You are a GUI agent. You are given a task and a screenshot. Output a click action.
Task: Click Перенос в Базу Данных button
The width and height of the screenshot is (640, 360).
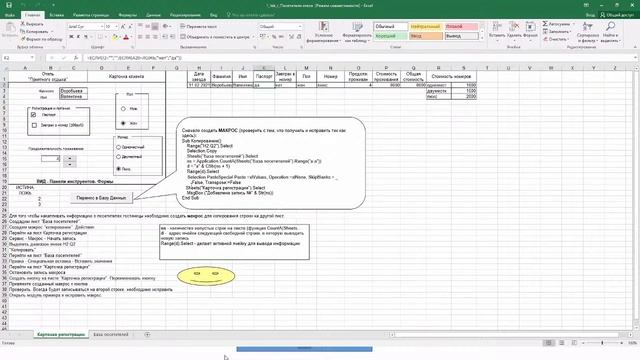tap(101, 198)
